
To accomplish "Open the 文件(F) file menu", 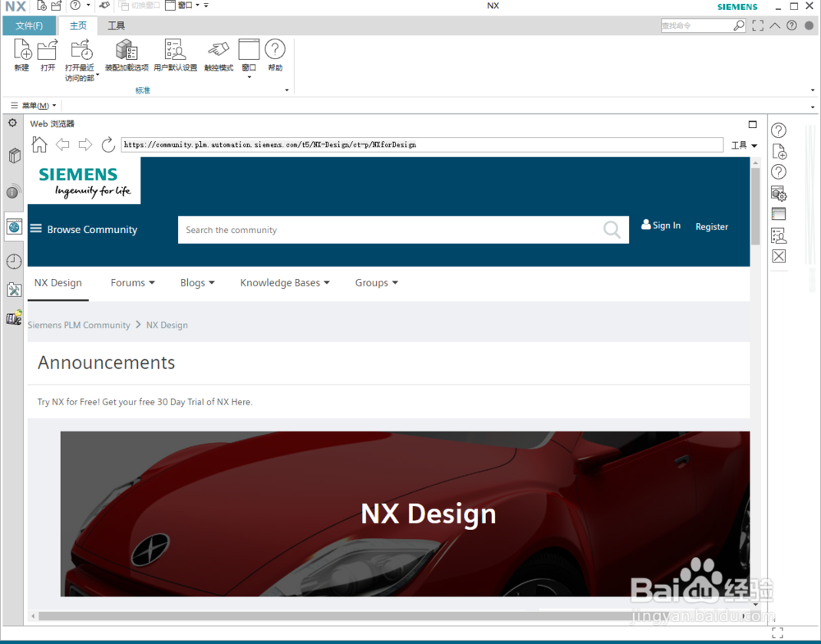I will (29, 25).
